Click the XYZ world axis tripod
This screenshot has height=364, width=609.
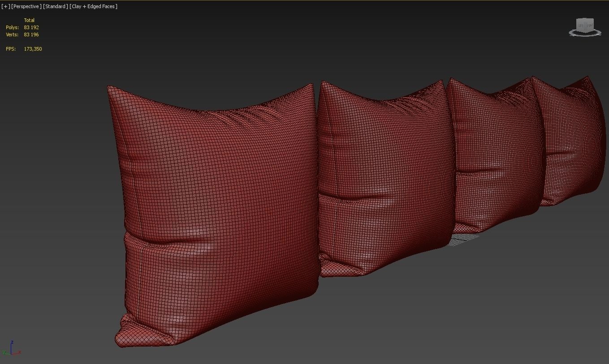point(11,348)
